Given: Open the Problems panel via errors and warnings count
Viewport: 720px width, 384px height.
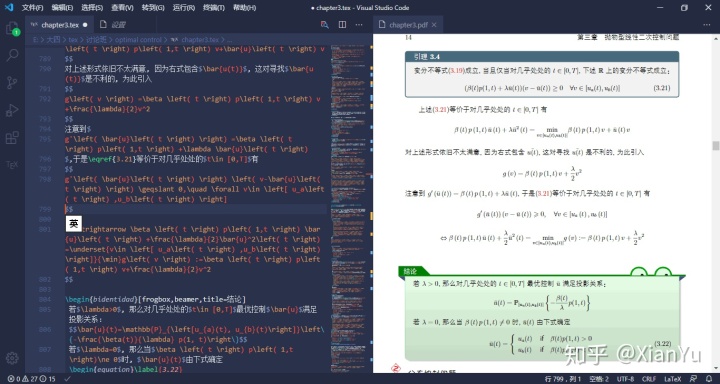Looking at the screenshot, I should (31, 379).
